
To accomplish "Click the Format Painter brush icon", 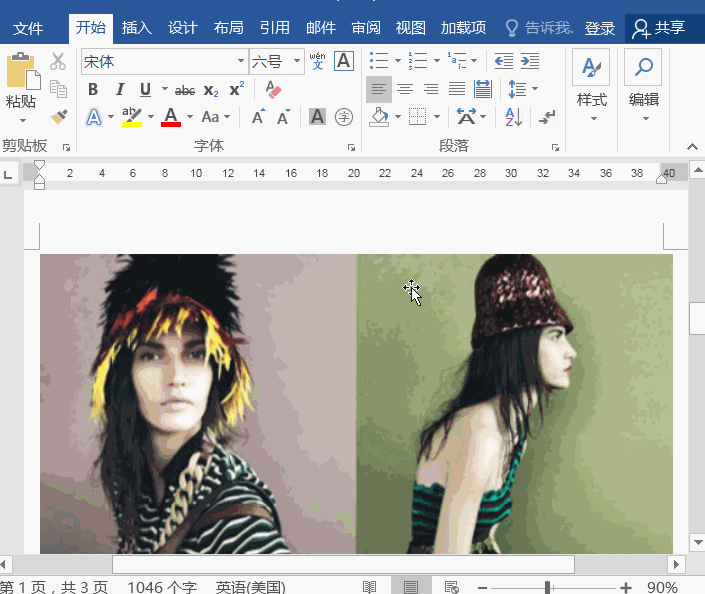I will pos(58,117).
